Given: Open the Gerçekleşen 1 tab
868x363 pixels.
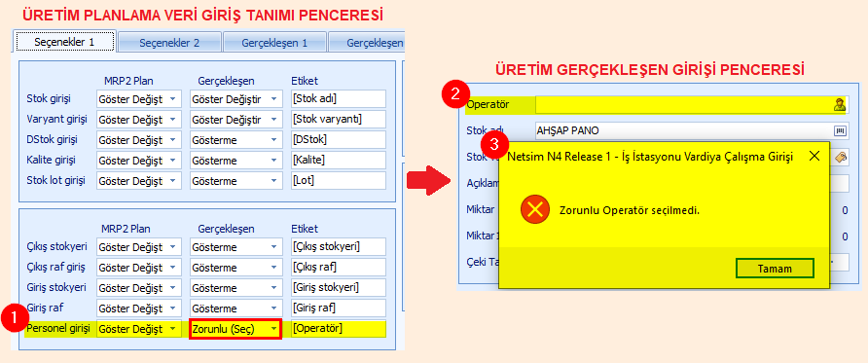Looking at the screenshot, I should (274, 43).
